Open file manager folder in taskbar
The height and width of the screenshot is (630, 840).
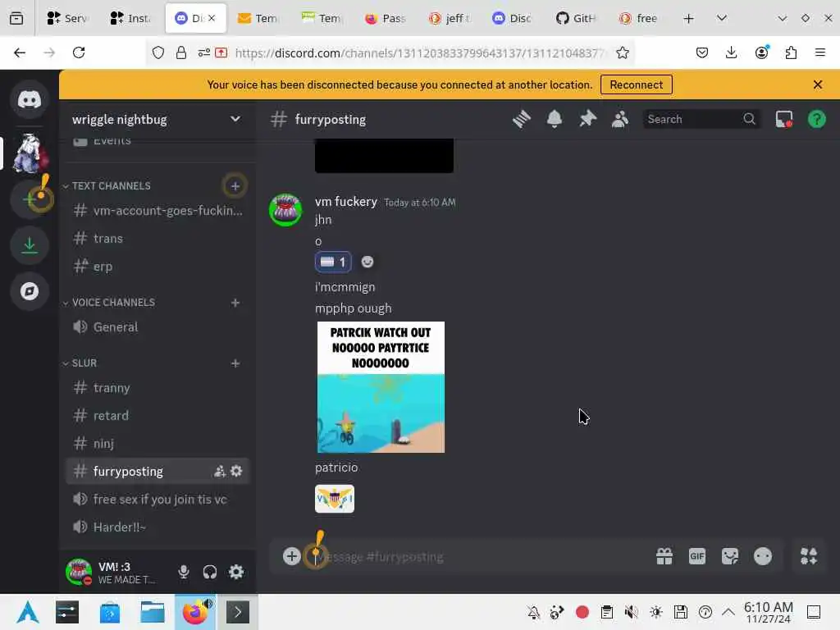click(x=152, y=612)
